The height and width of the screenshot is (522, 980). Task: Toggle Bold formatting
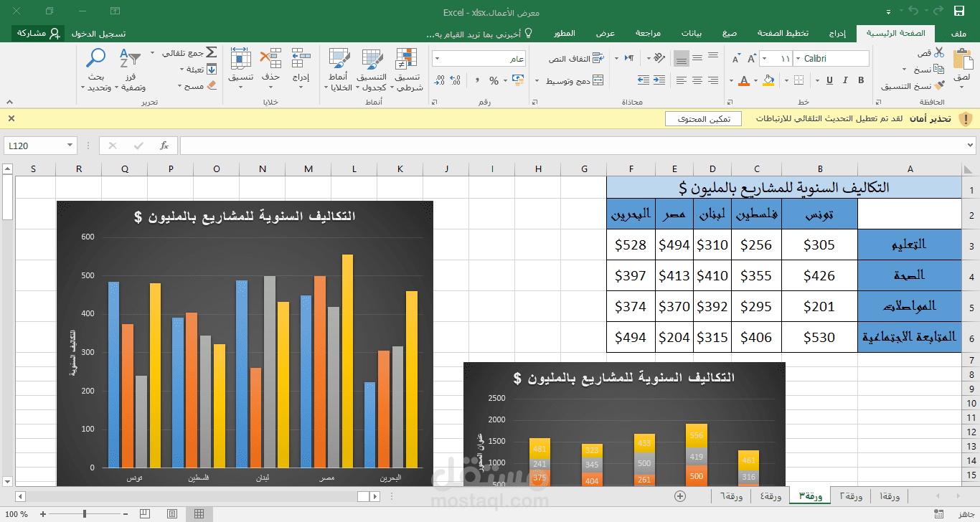(x=861, y=80)
